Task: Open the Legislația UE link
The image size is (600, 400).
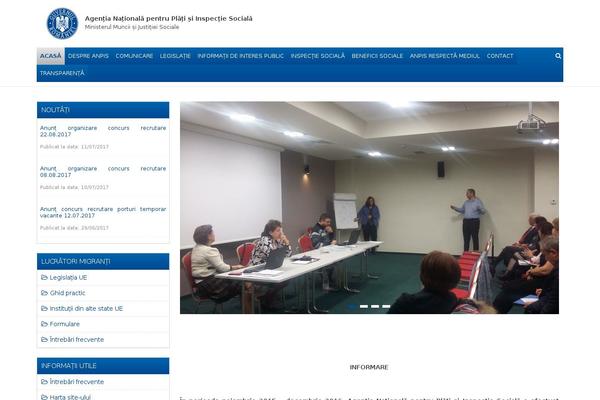Action: 68,278
